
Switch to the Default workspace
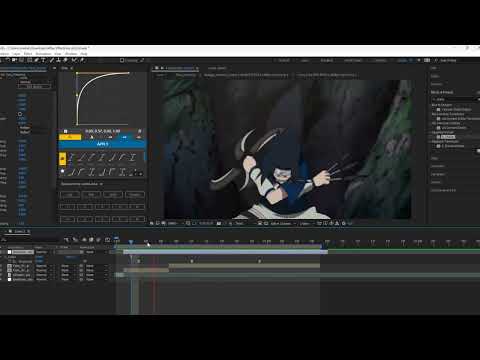coord(284,60)
